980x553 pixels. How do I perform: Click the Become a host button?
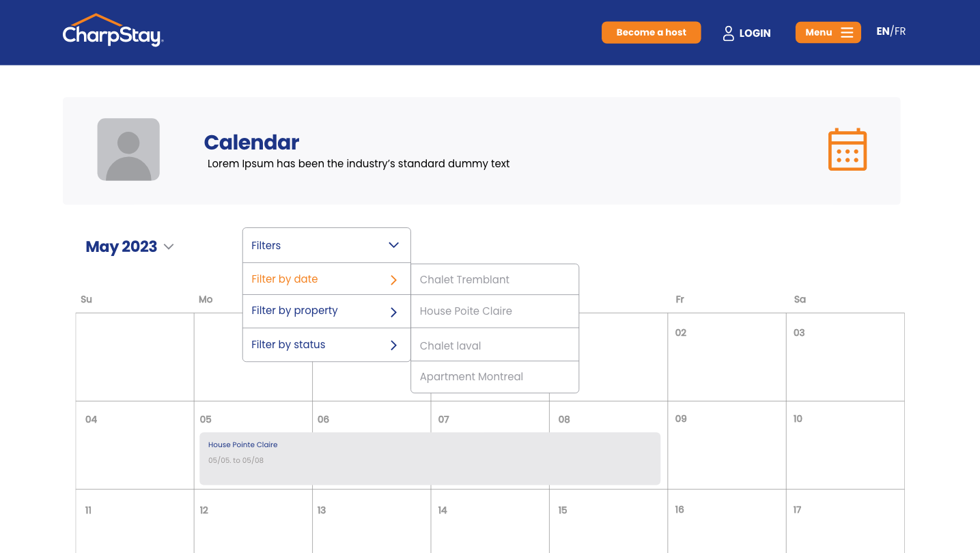click(651, 32)
